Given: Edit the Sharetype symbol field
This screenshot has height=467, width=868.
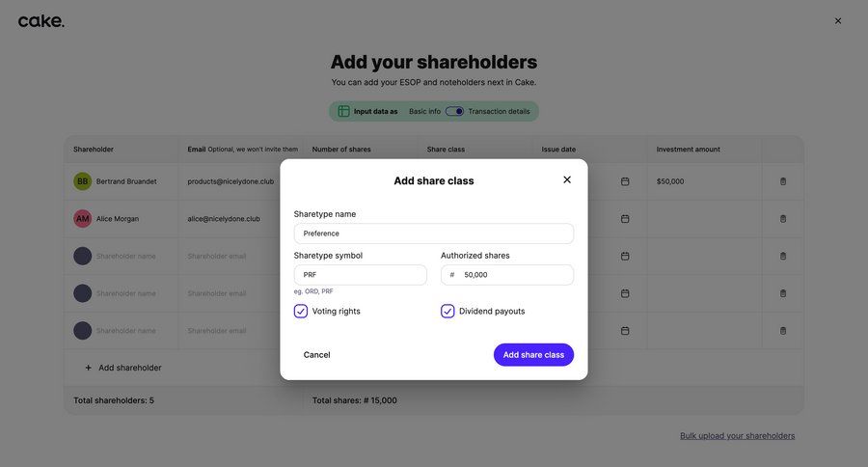Looking at the screenshot, I should tap(361, 275).
